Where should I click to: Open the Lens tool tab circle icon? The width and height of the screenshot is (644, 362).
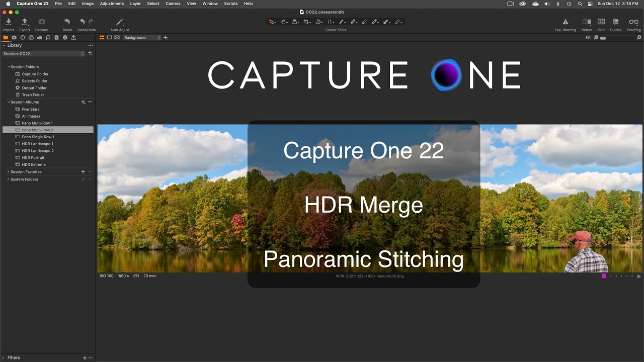click(23, 37)
